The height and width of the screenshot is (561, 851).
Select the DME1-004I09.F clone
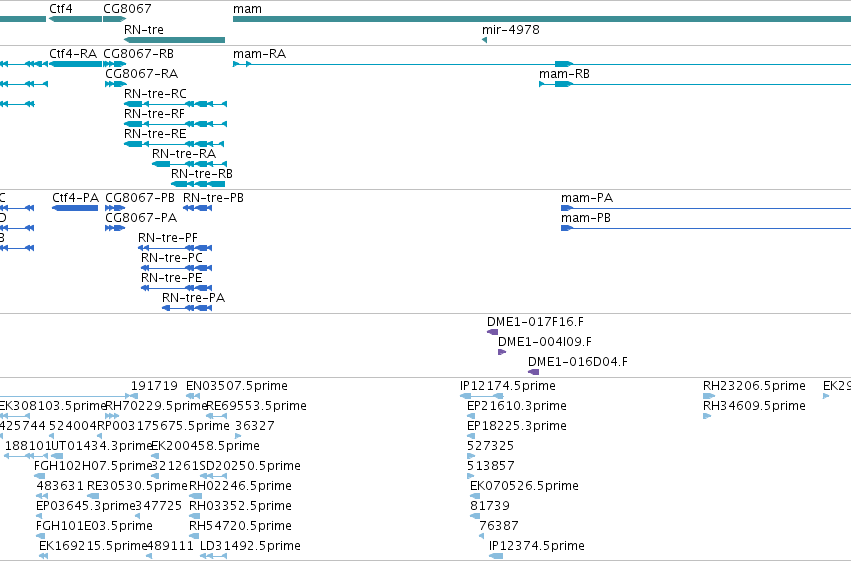pos(502,352)
